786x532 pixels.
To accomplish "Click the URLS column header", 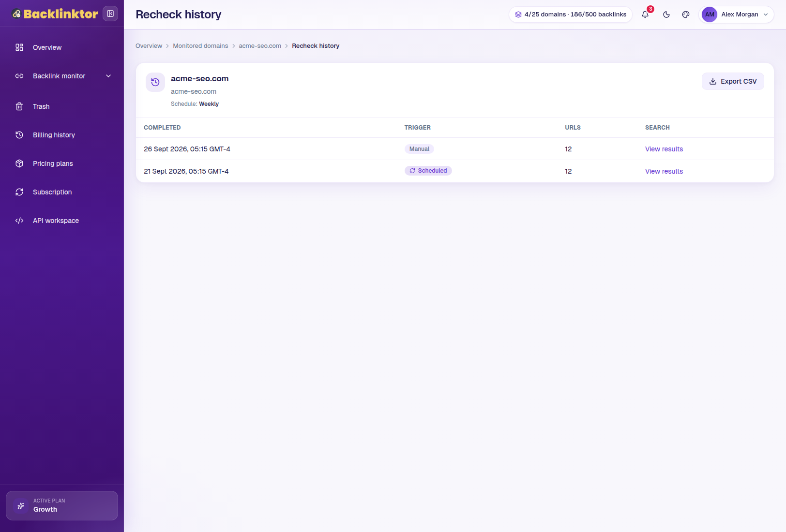I will point(573,128).
